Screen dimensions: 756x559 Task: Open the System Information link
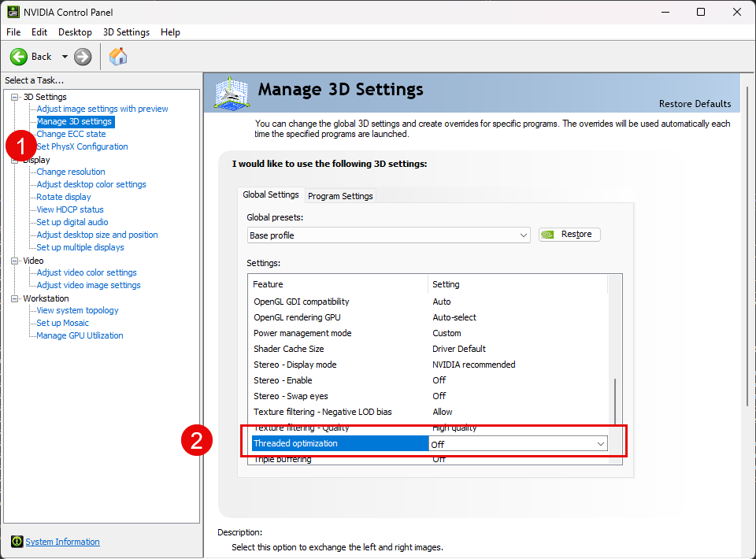pos(63,542)
